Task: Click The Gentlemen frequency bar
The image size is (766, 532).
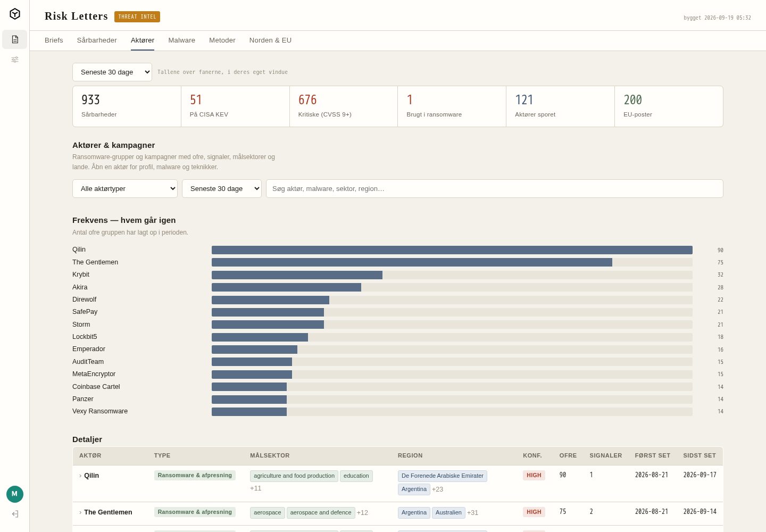Action: tap(412, 262)
